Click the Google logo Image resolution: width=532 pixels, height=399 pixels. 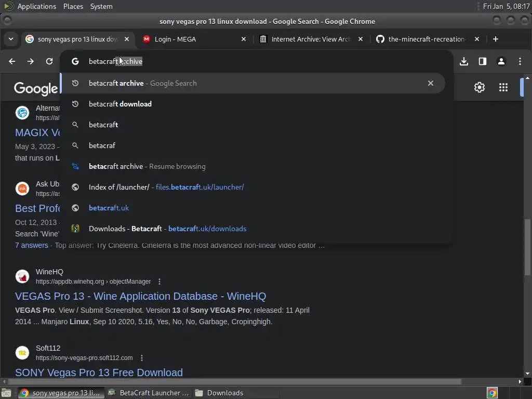(x=36, y=88)
